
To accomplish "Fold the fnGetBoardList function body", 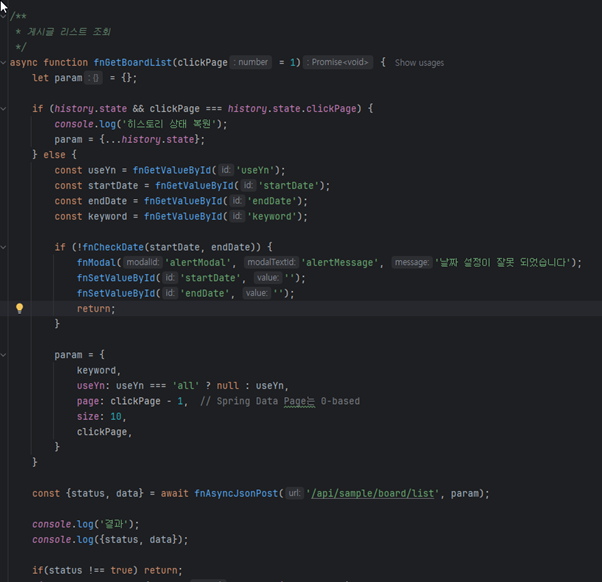I will [x=5, y=62].
